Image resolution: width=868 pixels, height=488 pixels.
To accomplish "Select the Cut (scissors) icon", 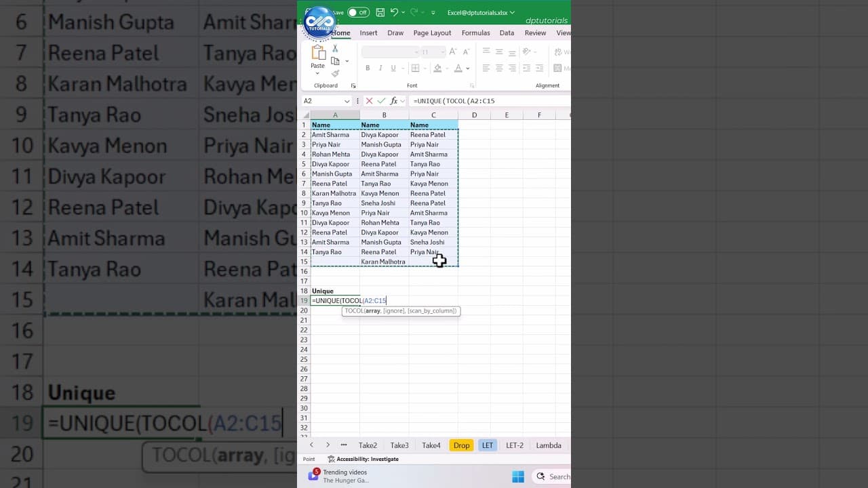I will (335, 48).
